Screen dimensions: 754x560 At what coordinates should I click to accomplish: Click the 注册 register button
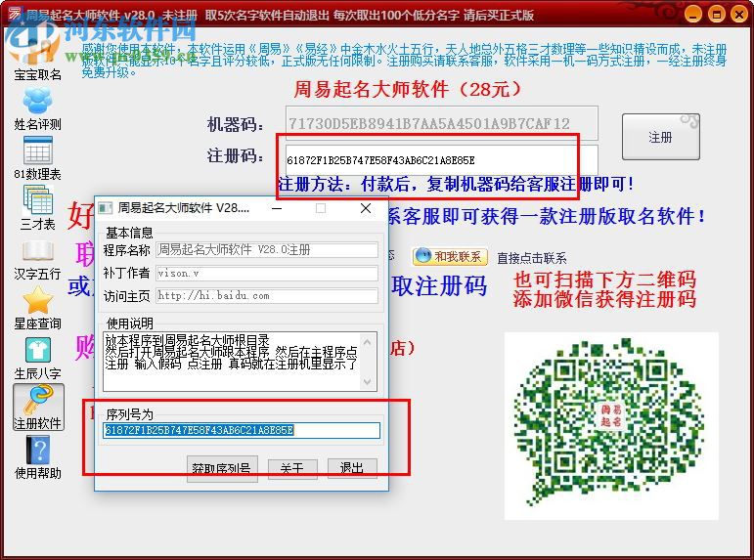coord(661,137)
